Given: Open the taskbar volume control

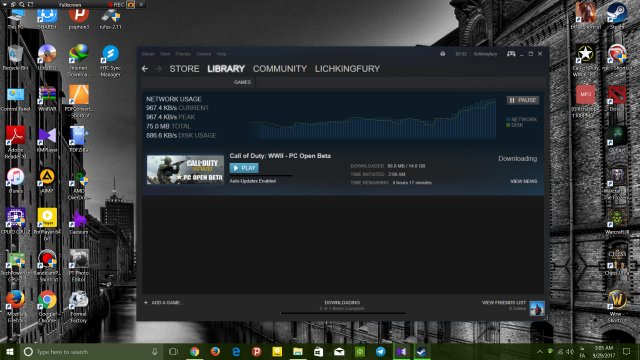Looking at the screenshot, I should pos(570,351).
